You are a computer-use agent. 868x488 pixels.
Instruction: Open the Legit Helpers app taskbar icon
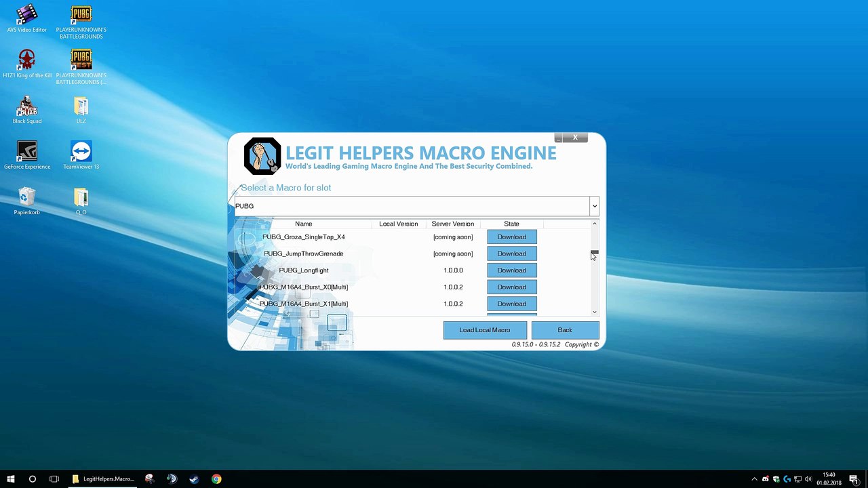pyautogui.click(x=149, y=479)
